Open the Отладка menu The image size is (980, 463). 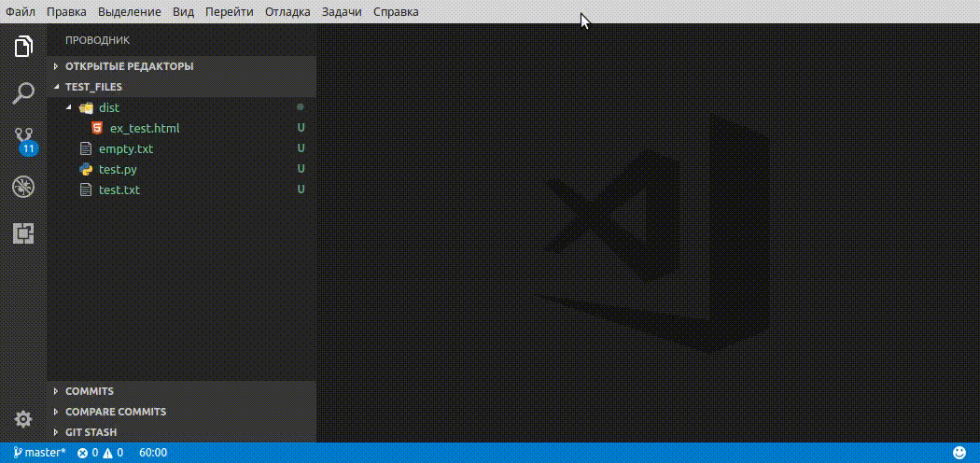click(x=287, y=12)
